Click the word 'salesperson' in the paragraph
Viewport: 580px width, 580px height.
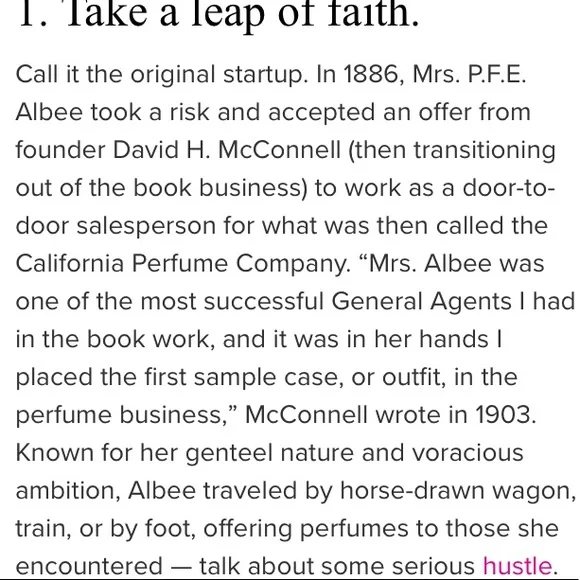pyautogui.click(x=146, y=226)
